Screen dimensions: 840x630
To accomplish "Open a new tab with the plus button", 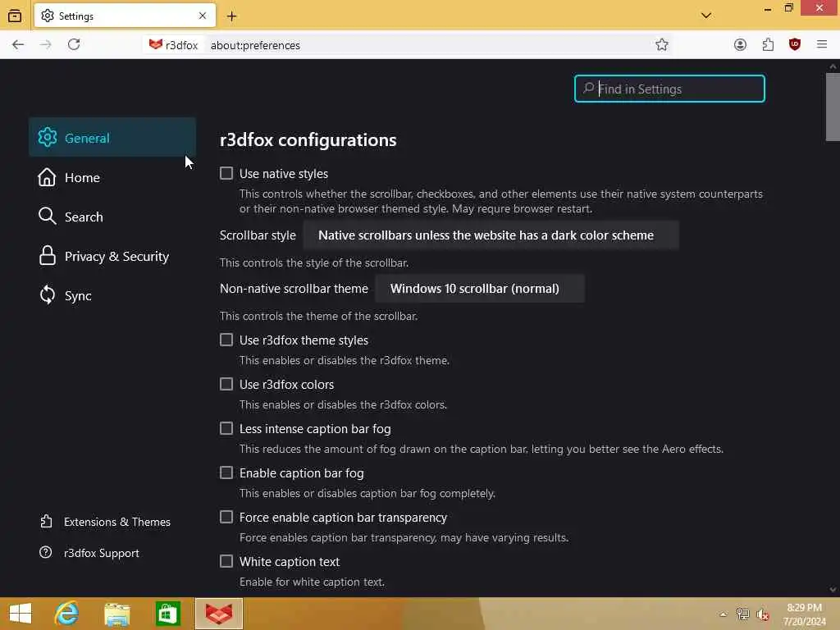I will pos(231,16).
